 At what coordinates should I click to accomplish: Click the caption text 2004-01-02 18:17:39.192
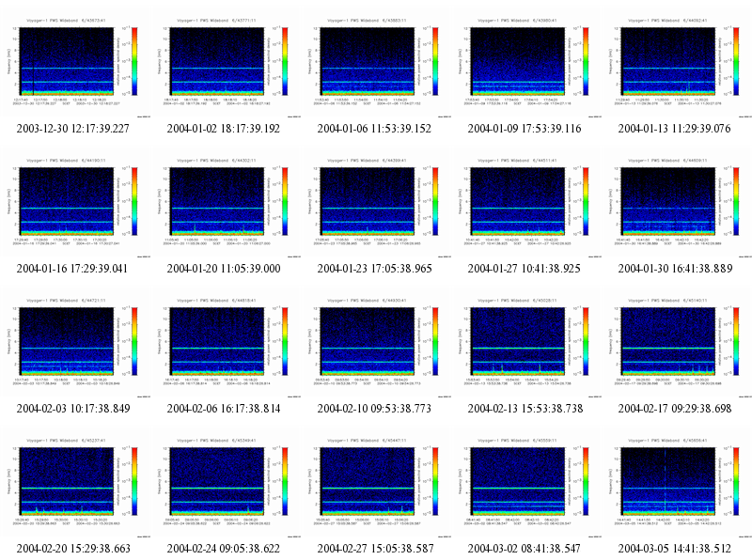pos(224,129)
